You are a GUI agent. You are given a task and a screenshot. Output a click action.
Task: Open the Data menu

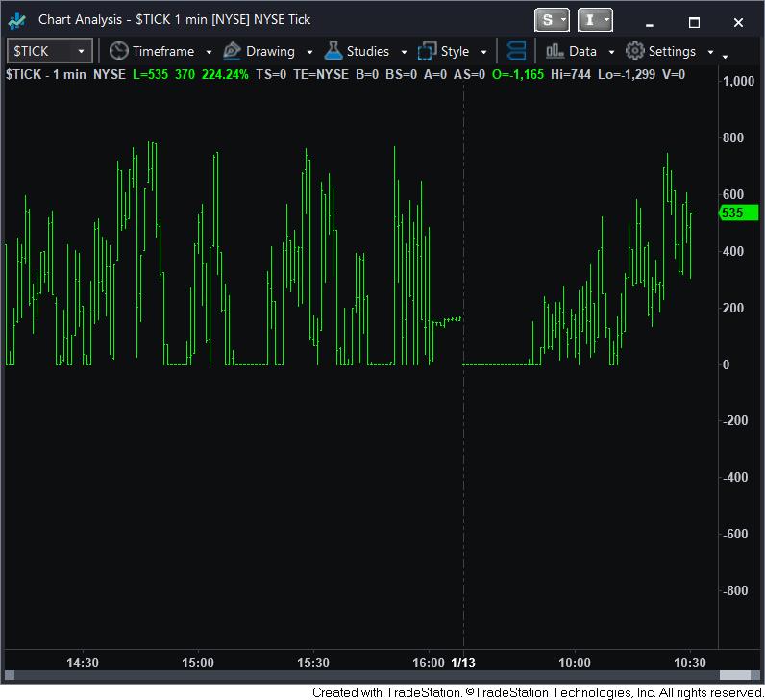(582, 51)
